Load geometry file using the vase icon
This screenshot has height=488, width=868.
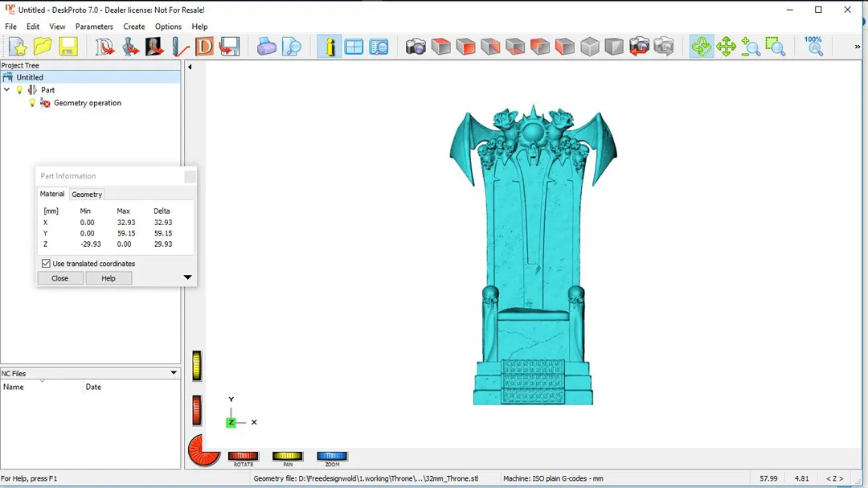coord(130,47)
